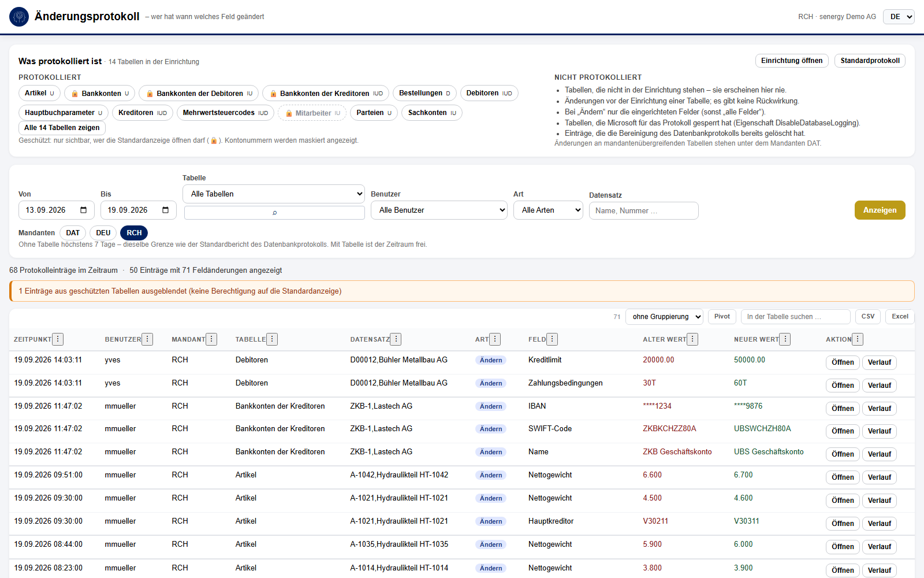Image resolution: width=924 pixels, height=578 pixels.
Task: Open the calendar picker in the Von field
Action: 83,210
